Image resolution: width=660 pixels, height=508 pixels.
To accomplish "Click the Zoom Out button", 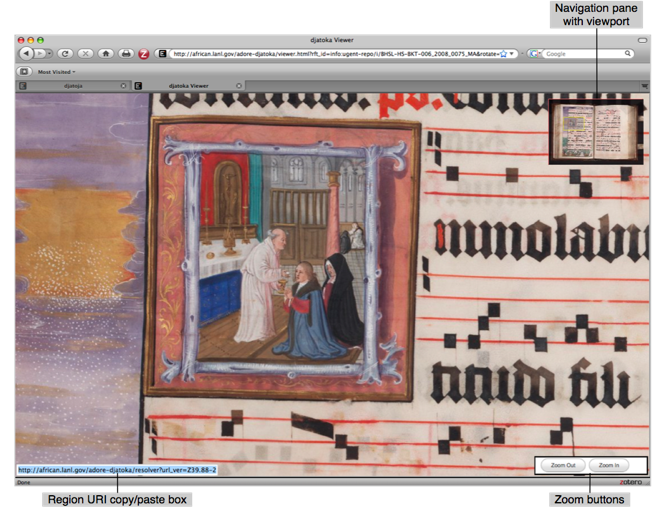I will pyautogui.click(x=563, y=465).
